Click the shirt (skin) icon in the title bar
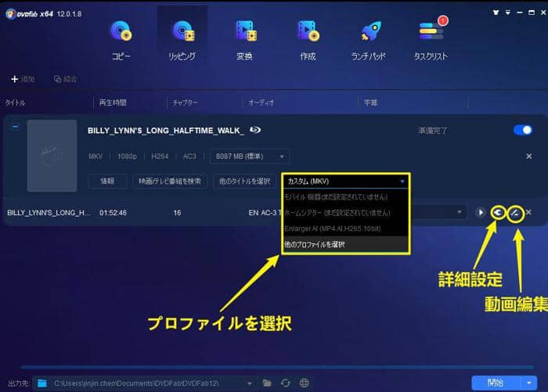The height and width of the screenshot is (392, 548). [x=496, y=13]
